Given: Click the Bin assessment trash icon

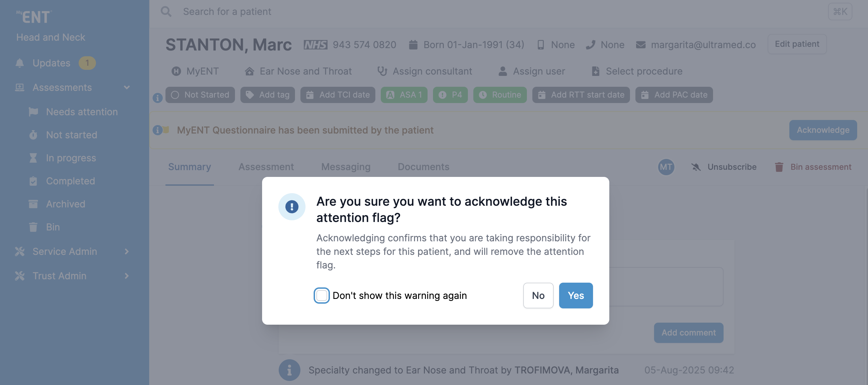Looking at the screenshot, I should pos(779,167).
